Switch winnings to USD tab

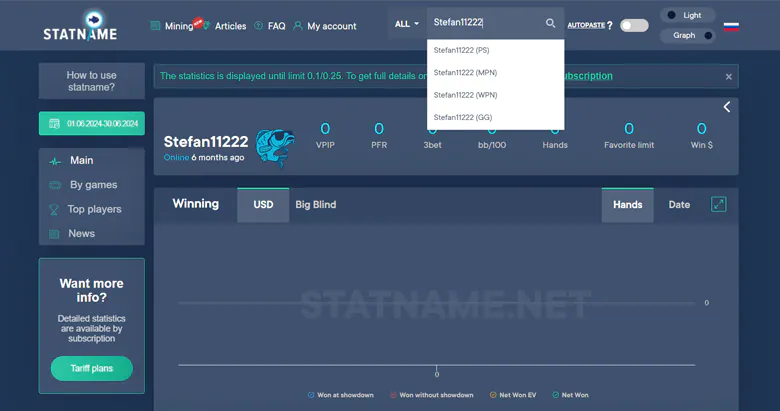[x=263, y=205]
